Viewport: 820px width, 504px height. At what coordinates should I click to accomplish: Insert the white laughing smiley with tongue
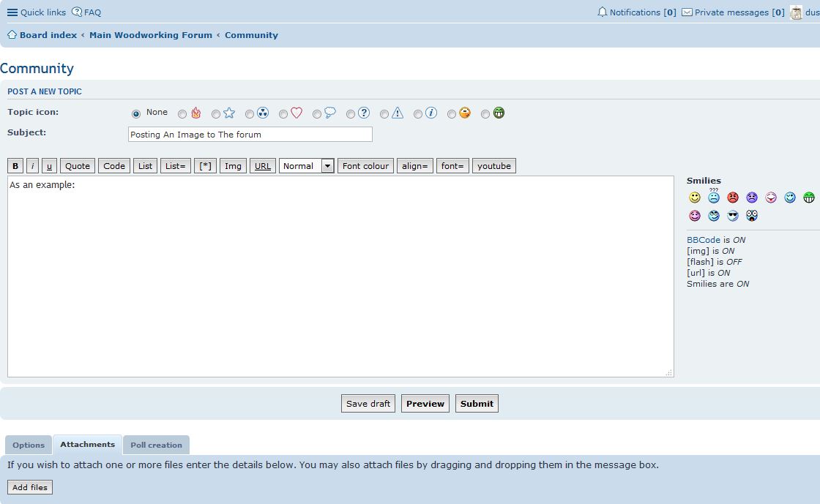tap(771, 198)
